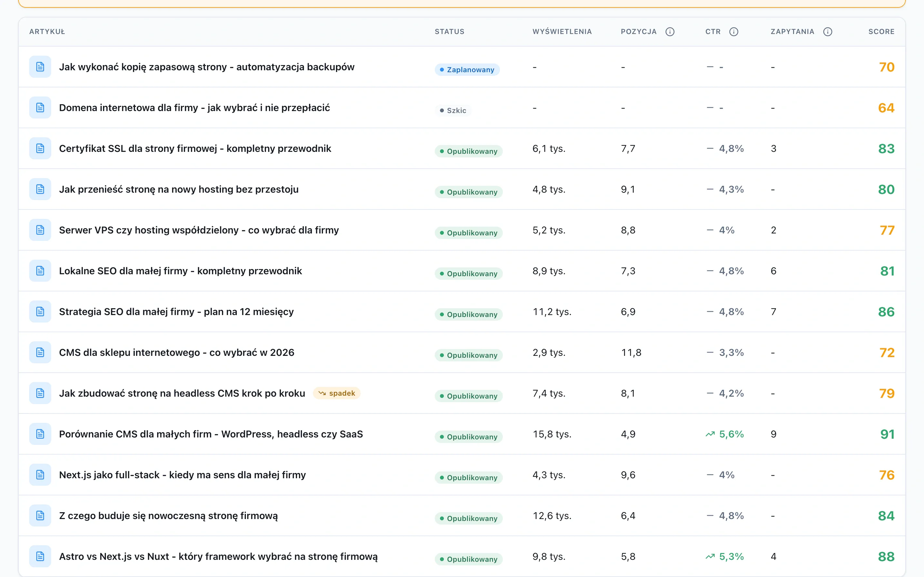
Task: Open article Strategia SEO plan na 12 miesięcy
Action: click(x=176, y=312)
